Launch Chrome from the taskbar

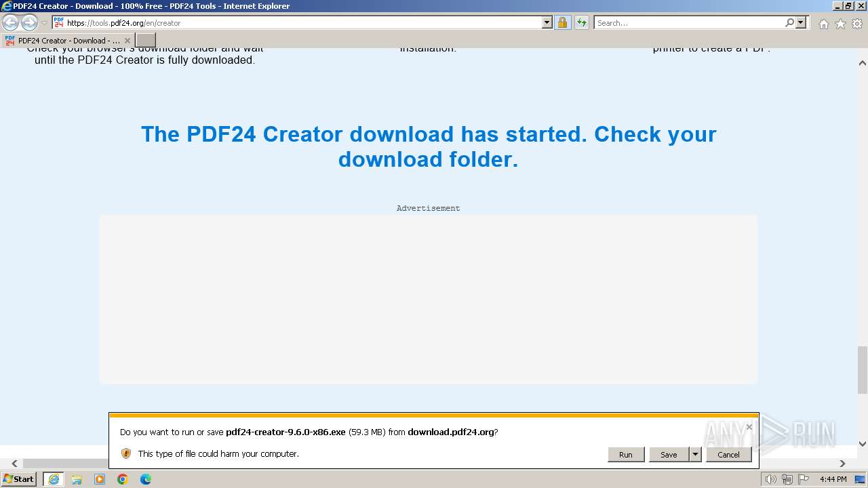pos(123,479)
